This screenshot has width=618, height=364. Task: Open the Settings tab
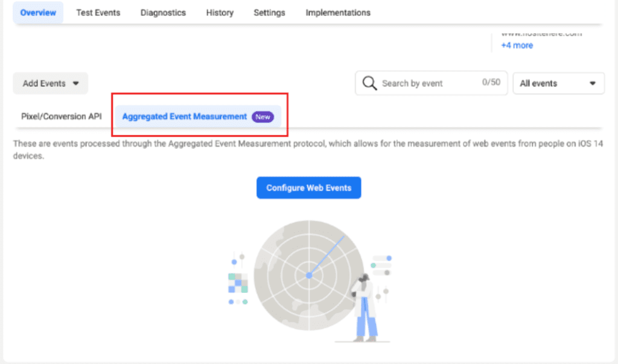[269, 12]
